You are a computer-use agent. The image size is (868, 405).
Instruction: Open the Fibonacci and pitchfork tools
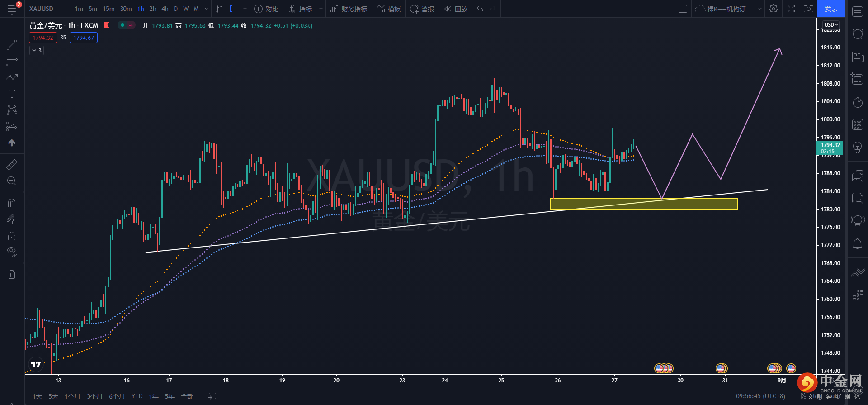tap(12, 61)
